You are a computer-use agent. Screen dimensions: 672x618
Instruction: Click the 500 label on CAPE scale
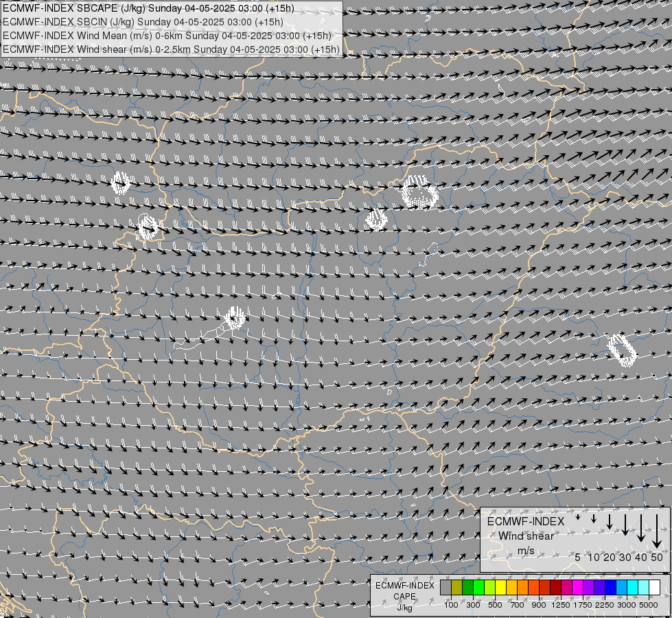[495, 605]
